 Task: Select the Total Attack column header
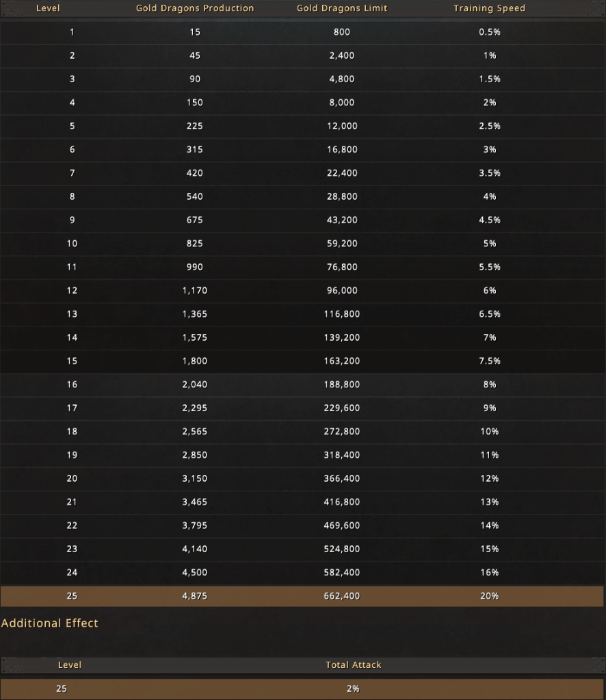coord(353,664)
